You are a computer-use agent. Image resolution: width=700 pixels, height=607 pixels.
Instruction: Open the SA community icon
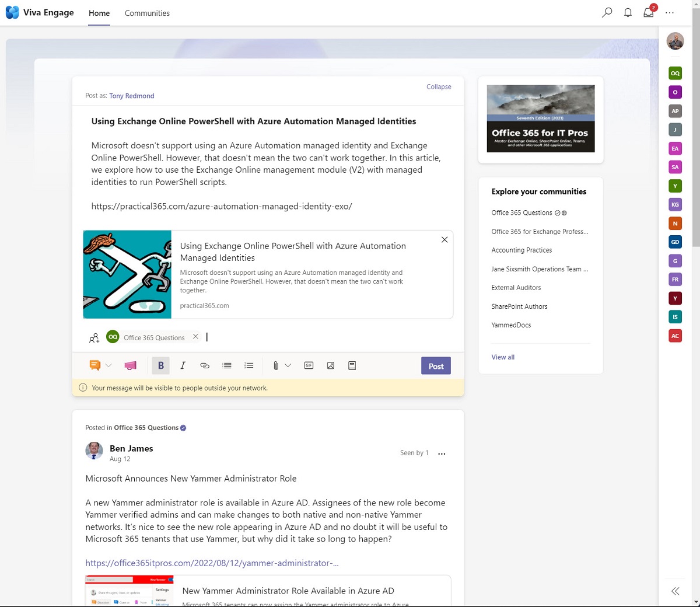(x=675, y=167)
